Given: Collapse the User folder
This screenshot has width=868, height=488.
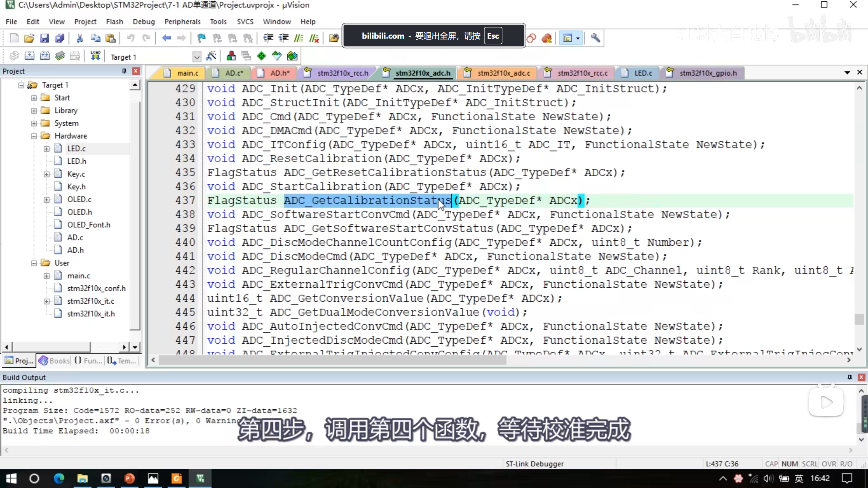Looking at the screenshot, I should [x=34, y=263].
